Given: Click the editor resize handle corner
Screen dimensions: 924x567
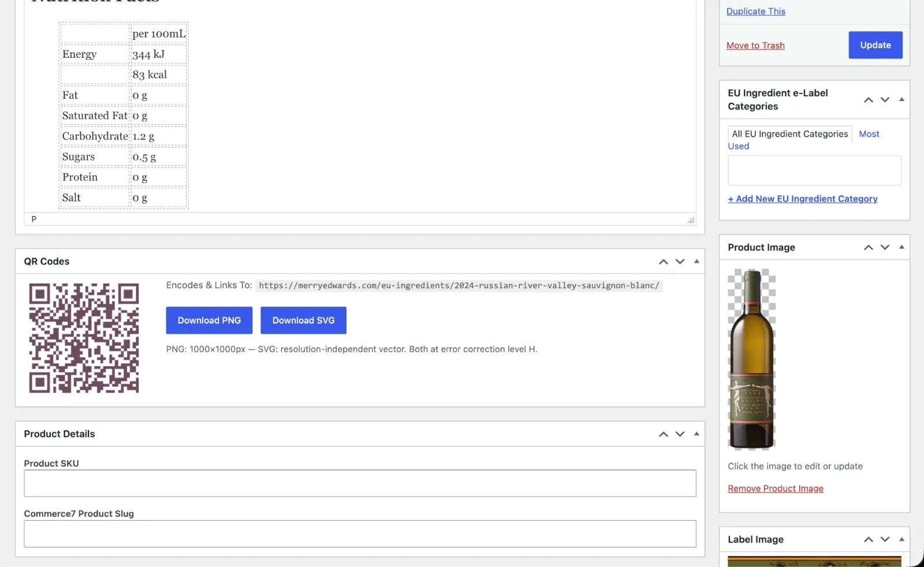Looking at the screenshot, I should [x=691, y=220].
